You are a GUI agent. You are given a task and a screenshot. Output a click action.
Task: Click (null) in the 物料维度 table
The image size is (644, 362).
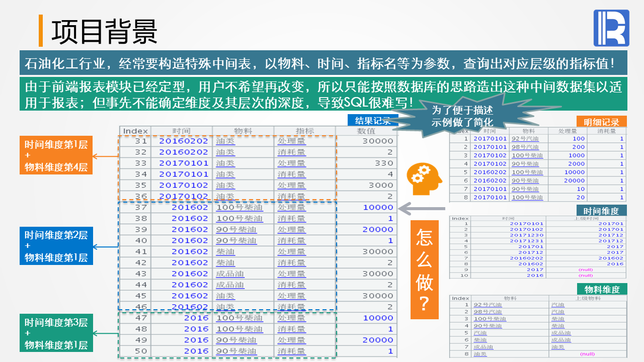click(x=587, y=354)
